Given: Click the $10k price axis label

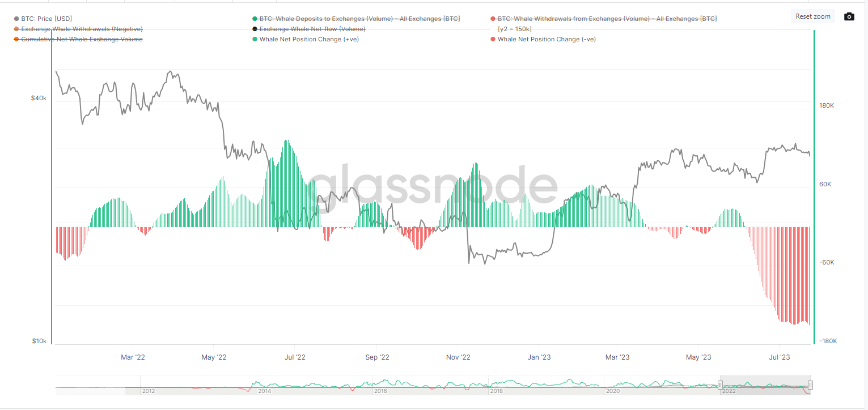Looking at the screenshot, I should (x=39, y=341).
